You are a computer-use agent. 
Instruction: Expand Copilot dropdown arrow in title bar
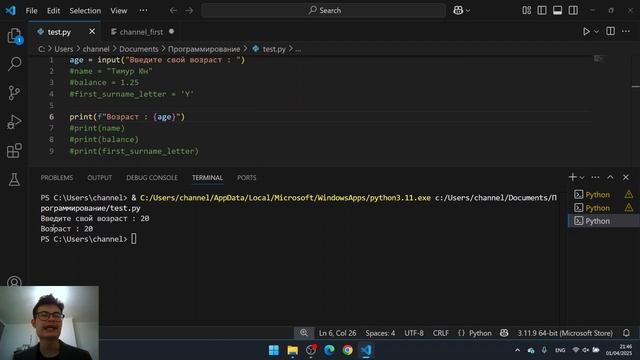click(x=468, y=11)
